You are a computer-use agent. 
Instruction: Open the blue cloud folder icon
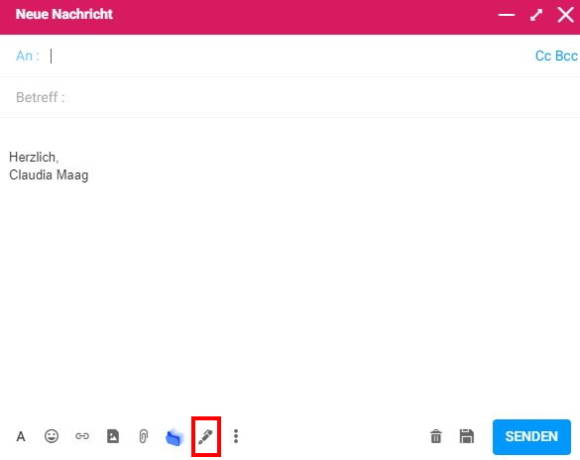coord(174,437)
